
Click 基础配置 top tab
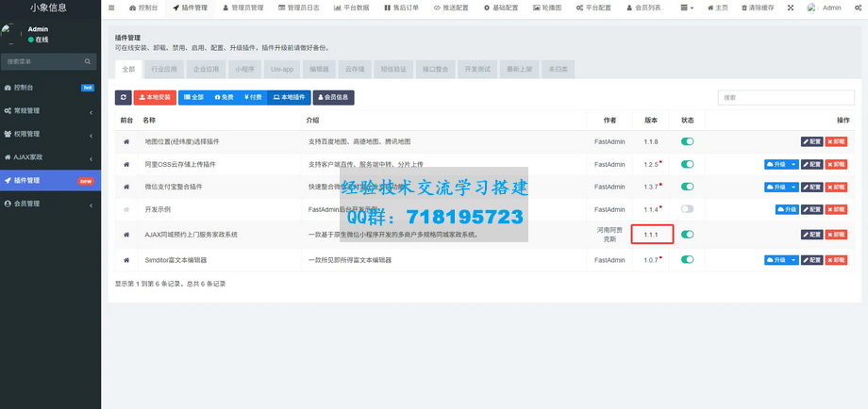point(500,8)
